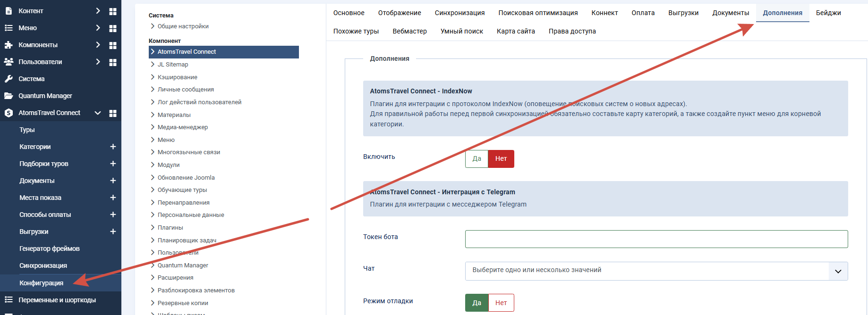Image resolution: width=868 pixels, height=315 pixels.
Task: Open dashboard grid icon next to AtomsTravel Connect
Action: (x=113, y=113)
